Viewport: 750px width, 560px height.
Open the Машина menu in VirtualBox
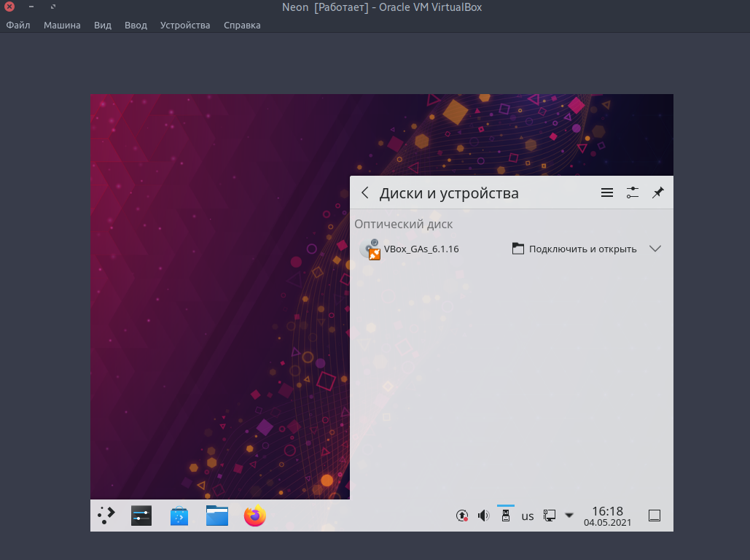click(62, 25)
